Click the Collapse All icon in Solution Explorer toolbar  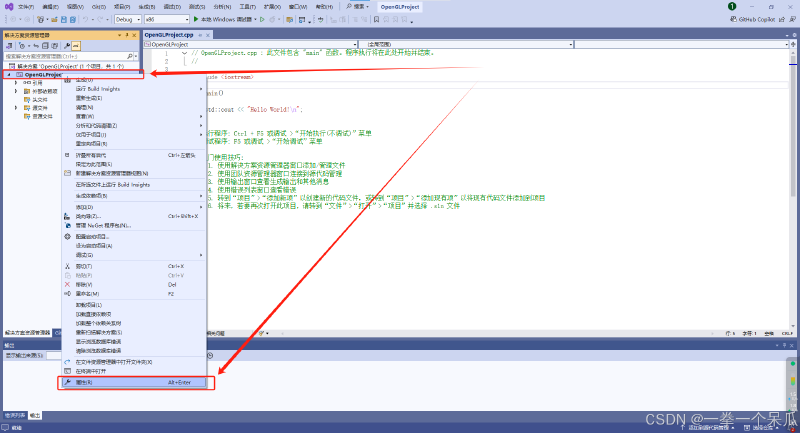[x=45, y=46]
